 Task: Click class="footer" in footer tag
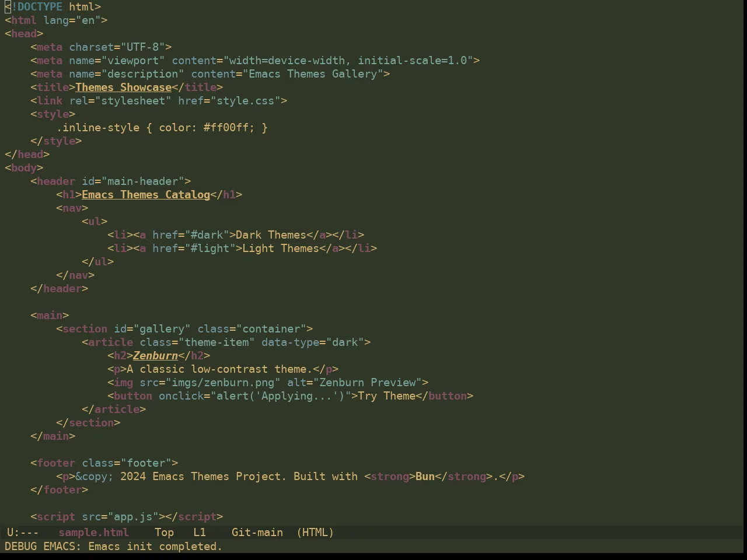[x=127, y=463]
